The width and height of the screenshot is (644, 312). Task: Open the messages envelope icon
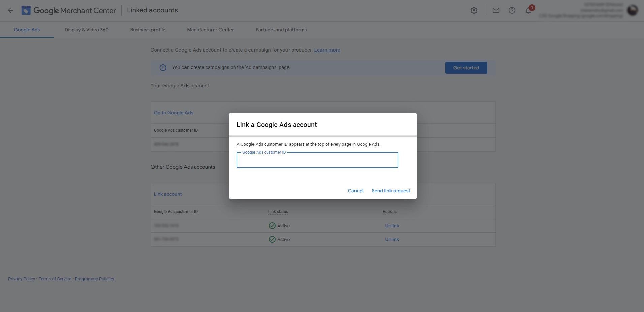[x=496, y=10]
